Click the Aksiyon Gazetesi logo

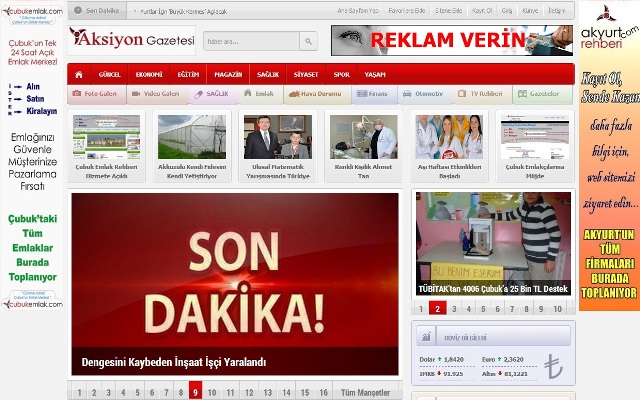[130, 39]
